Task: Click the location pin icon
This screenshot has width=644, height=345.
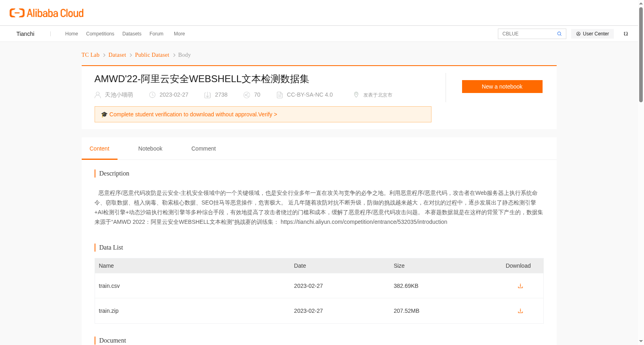Action: tap(356, 95)
